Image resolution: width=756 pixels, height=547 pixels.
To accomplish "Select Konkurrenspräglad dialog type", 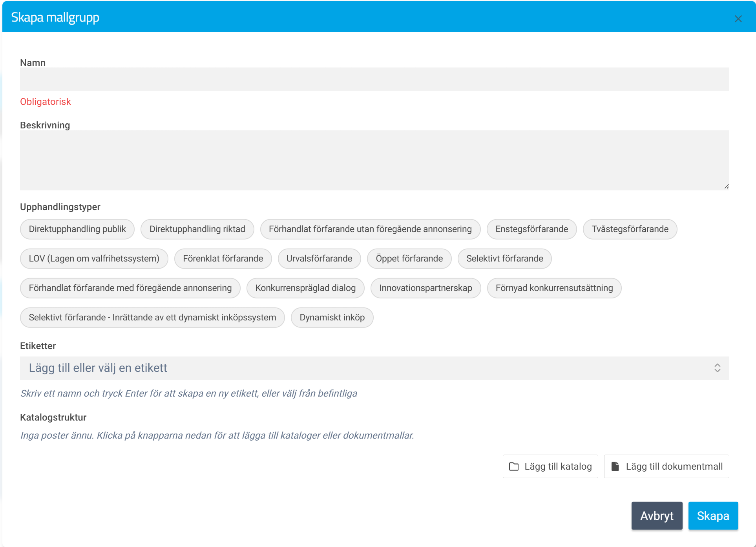I will click(305, 288).
